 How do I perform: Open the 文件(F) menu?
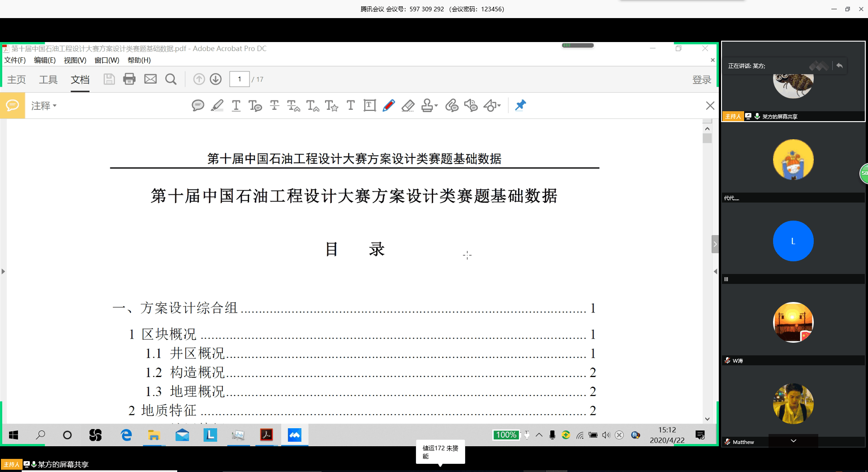point(15,60)
